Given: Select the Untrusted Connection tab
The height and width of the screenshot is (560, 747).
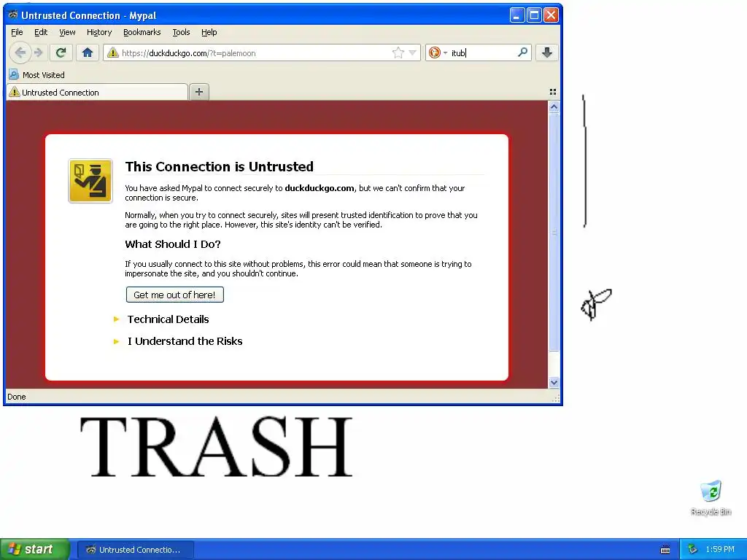Looking at the screenshot, I should [x=97, y=93].
